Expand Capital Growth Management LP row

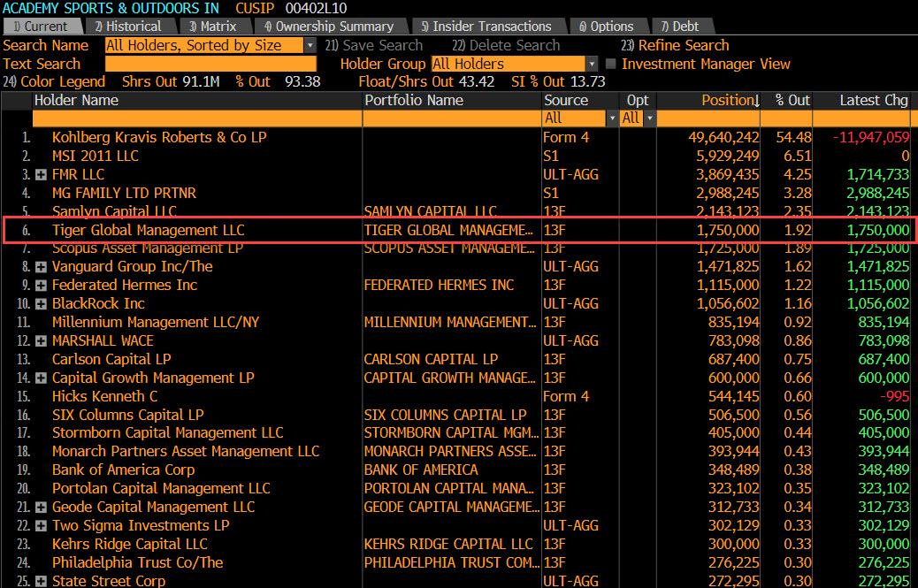point(41,378)
